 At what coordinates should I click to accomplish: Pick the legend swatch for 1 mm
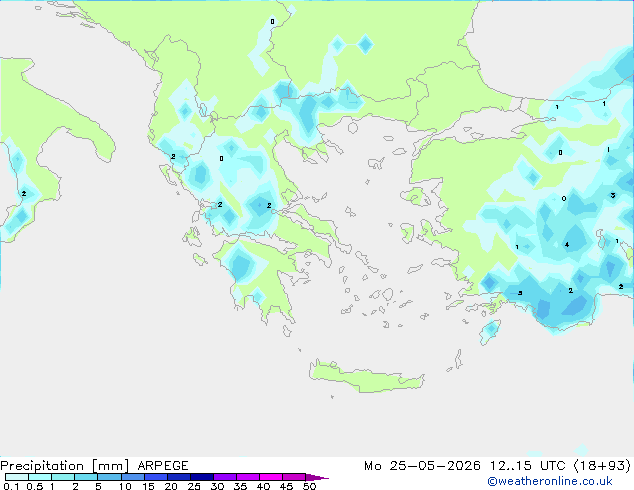[63, 477]
